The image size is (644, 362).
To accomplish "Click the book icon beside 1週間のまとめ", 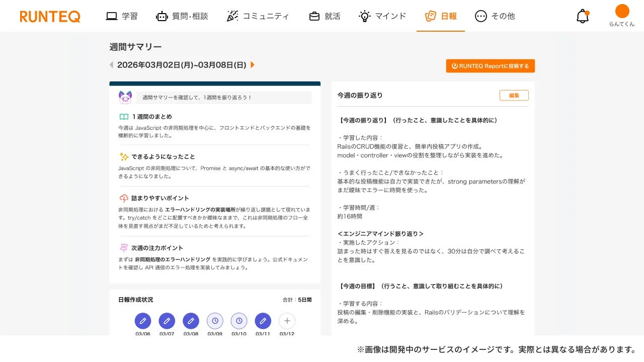I will point(124,116).
